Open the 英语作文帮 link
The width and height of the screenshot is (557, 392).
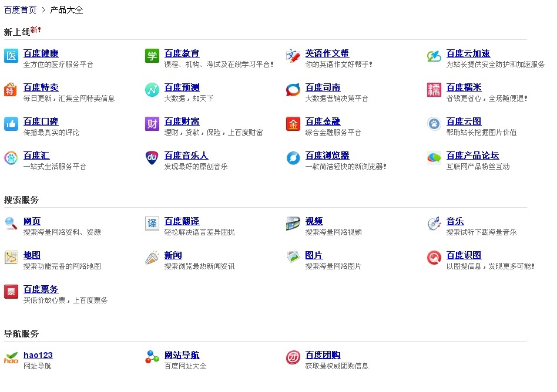(327, 53)
